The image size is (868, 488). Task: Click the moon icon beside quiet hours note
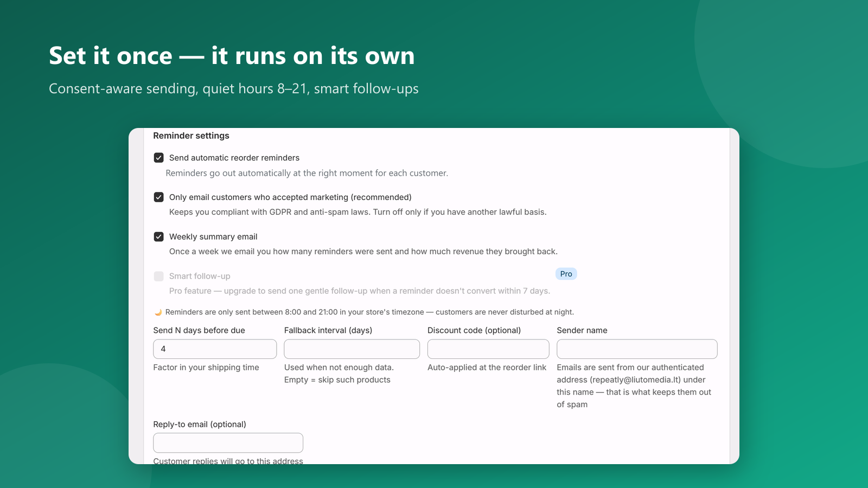pyautogui.click(x=158, y=312)
